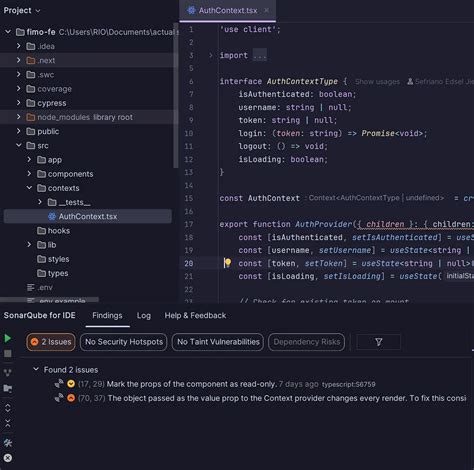Viewport: 474px width, 470px height.
Task: Collapse the Found 2 issues node
Action: (x=36, y=369)
